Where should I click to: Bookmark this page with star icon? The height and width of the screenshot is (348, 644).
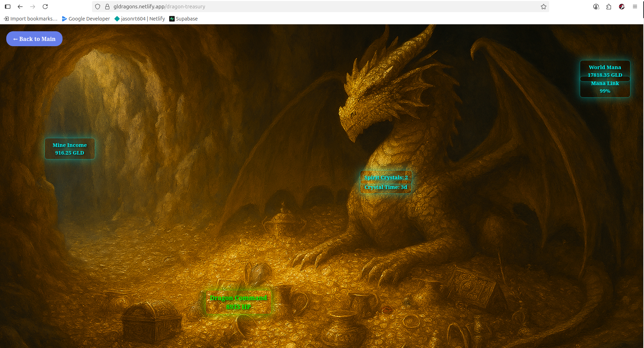[x=544, y=7]
